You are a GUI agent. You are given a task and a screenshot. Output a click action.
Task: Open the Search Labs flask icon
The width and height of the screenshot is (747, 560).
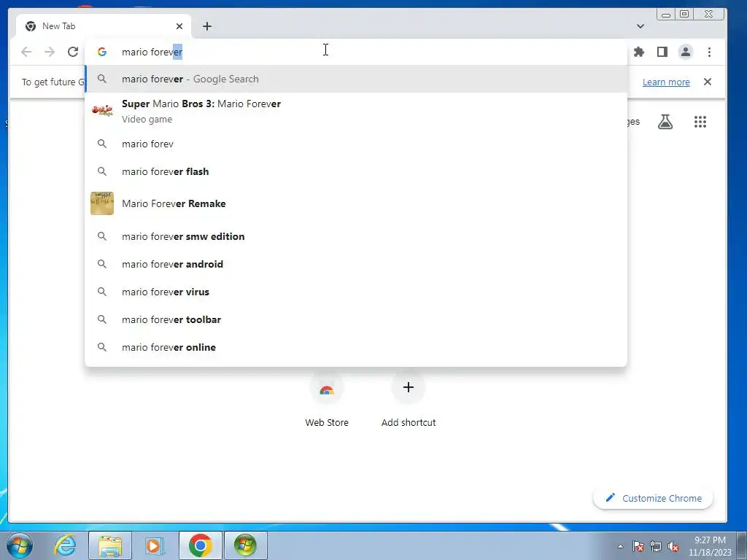tap(665, 122)
